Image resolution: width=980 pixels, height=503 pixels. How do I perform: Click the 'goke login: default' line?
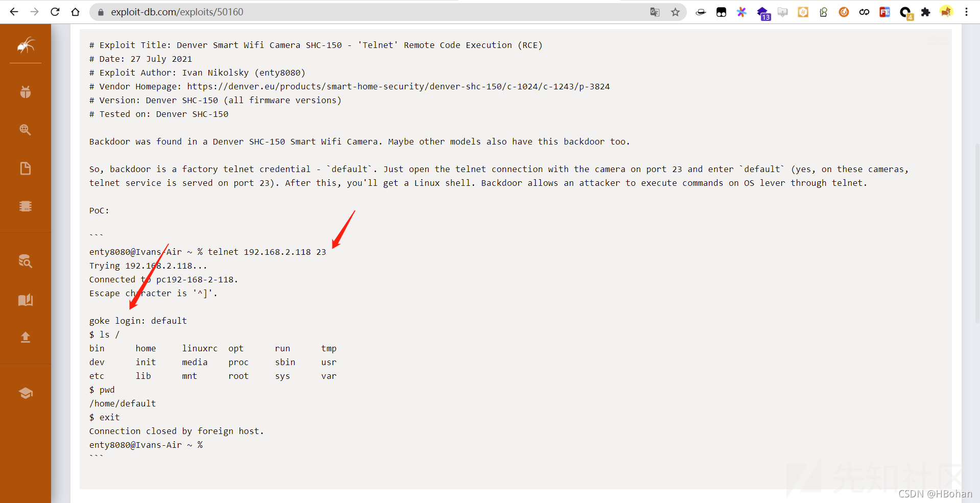click(x=138, y=321)
